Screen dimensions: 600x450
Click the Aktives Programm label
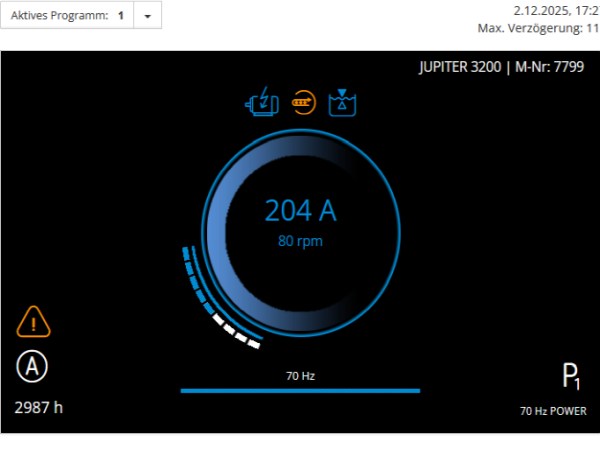pyautogui.click(x=58, y=17)
